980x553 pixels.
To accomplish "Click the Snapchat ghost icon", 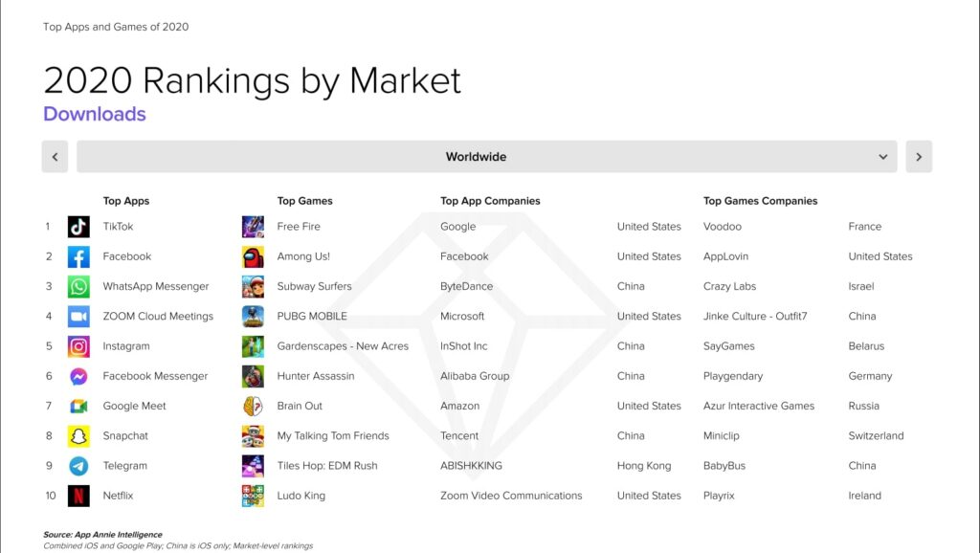I will pos(78,435).
